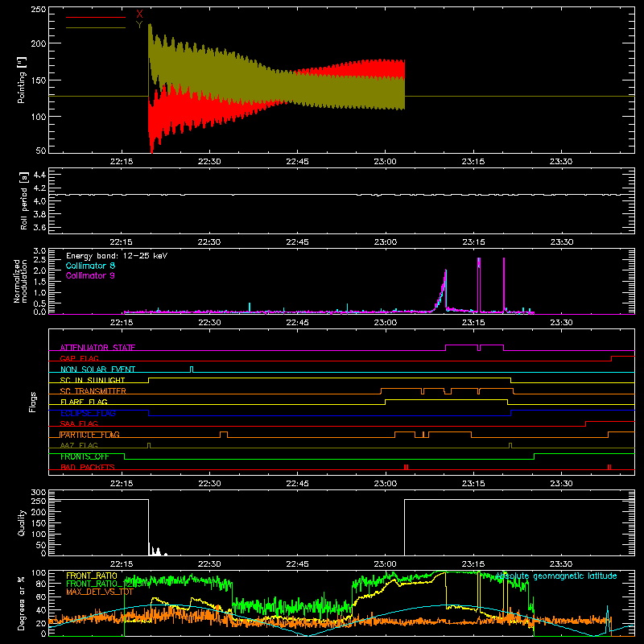Click the 22:30 tick under Flags plot
The width and height of the screenshot is (644, 644).
[x=209, y=484]
